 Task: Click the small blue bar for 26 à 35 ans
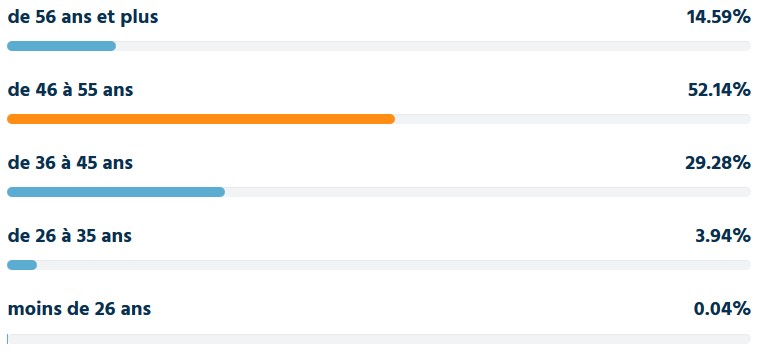pyautogui.click(x=22, y=265)
